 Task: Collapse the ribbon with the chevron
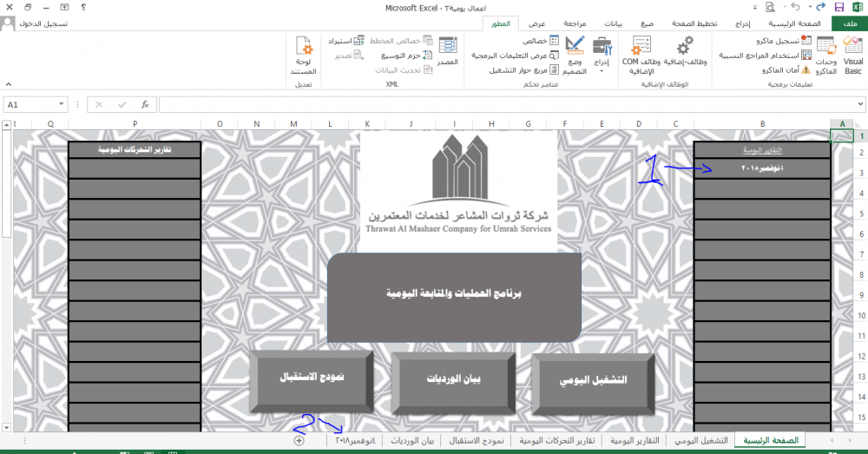click(9, 84)
